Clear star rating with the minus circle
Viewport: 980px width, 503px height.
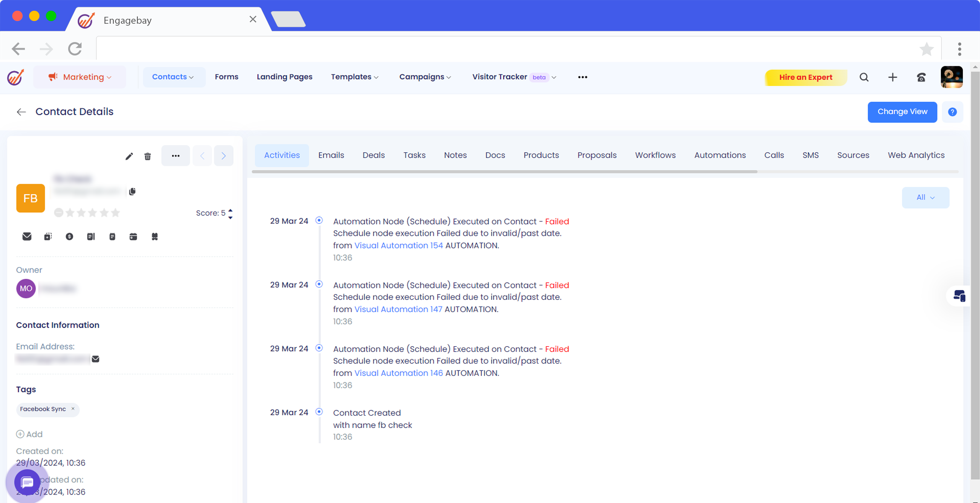click(x=58, y=213)
